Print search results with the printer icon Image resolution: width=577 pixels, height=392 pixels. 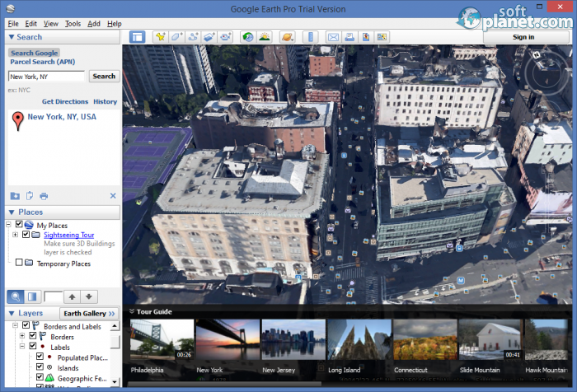(44, 196)
